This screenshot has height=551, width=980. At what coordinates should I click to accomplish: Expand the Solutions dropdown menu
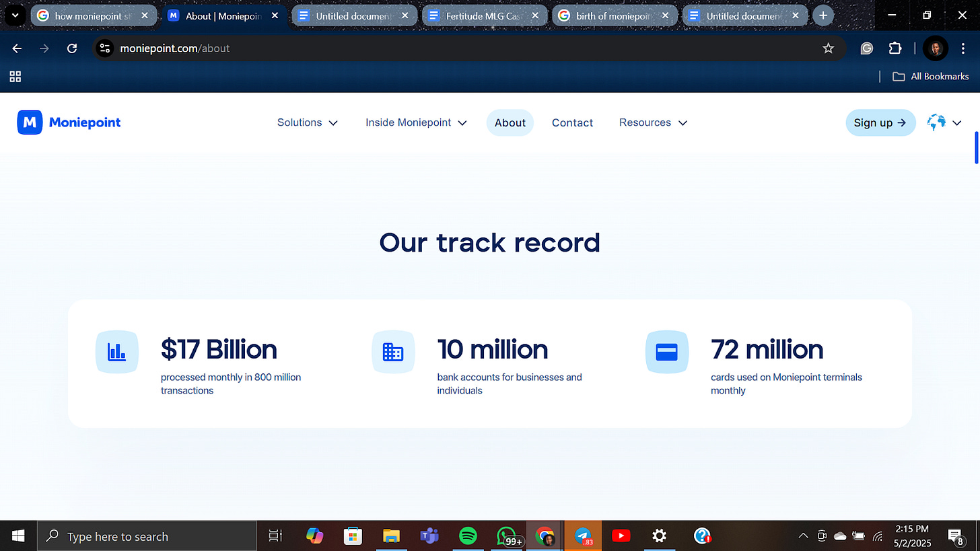(x=308, y=122)
